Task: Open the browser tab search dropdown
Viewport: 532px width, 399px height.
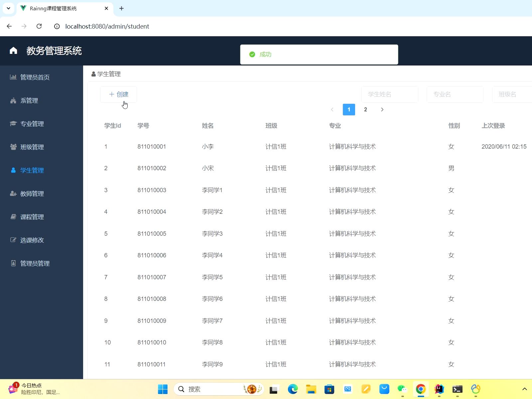Action: pos(8,8)
